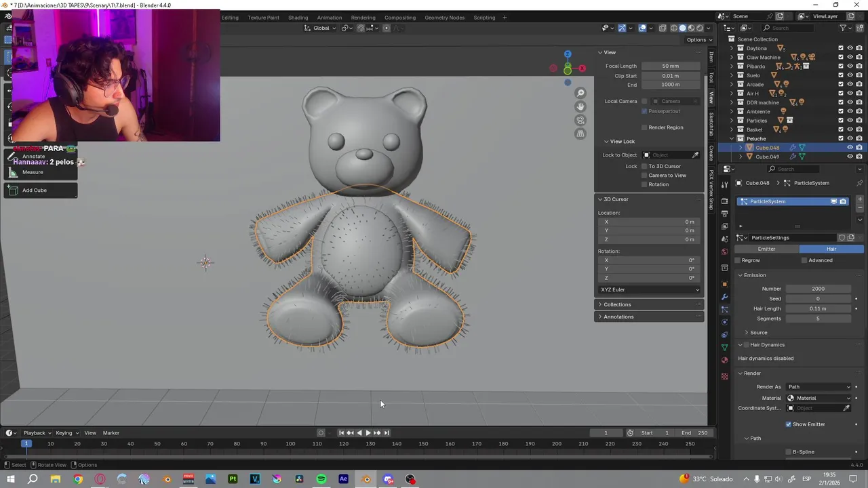Screen dimensions: 868x488
Task: Open the Options dropdown in viewport
Action: (698, 39)
